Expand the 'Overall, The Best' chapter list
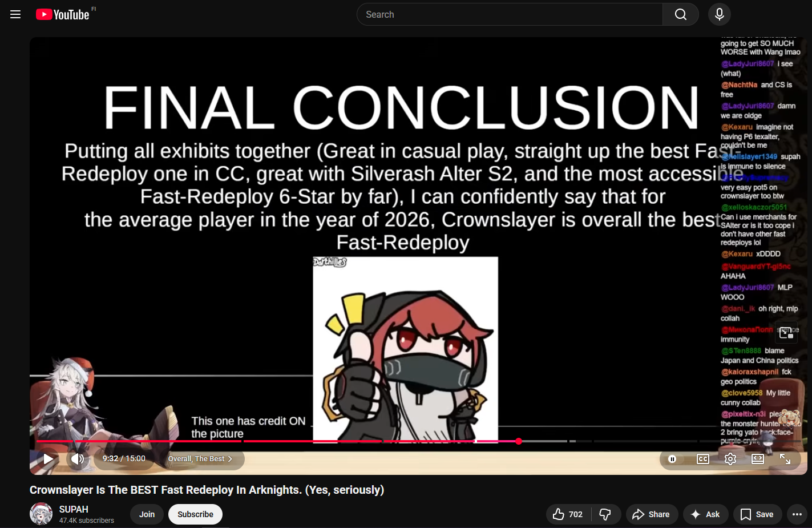Screen dimensions: 812x528 tap(200, 459)
